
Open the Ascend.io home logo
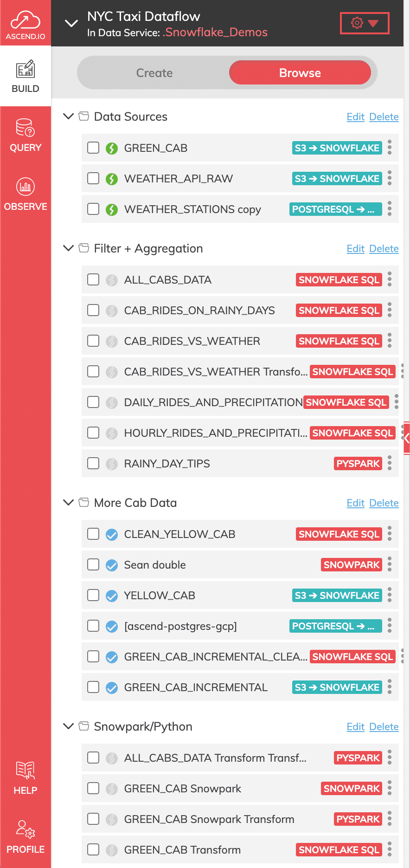(26, 23)
